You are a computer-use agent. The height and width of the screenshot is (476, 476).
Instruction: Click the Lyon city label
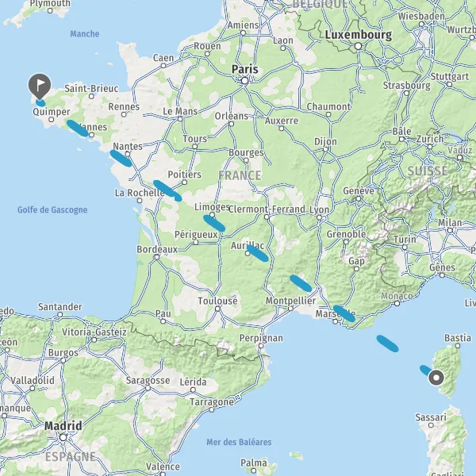coord(319,209)
